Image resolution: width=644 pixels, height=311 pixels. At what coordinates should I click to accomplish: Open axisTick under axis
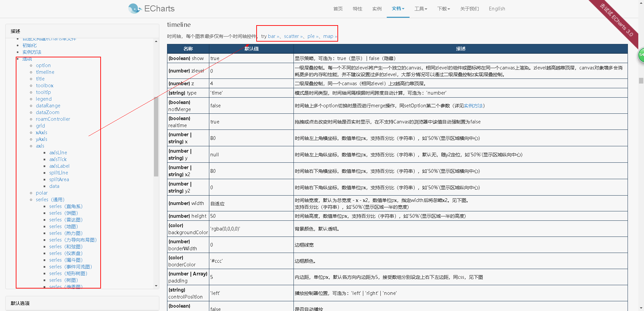click(x=58, y=159)
